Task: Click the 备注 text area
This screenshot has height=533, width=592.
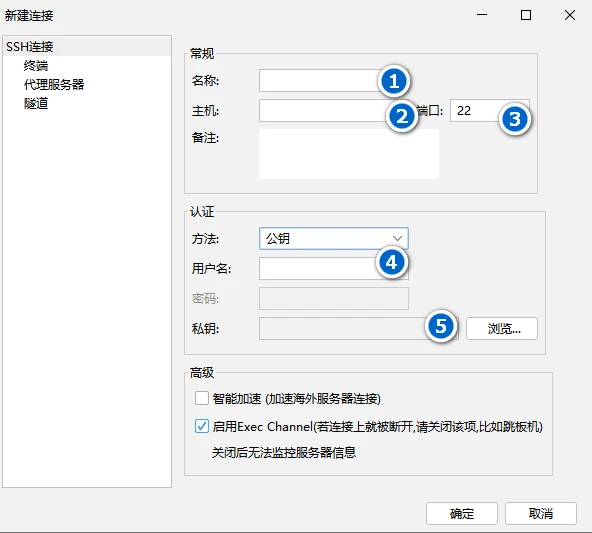Action: click(x=349, y=154)
